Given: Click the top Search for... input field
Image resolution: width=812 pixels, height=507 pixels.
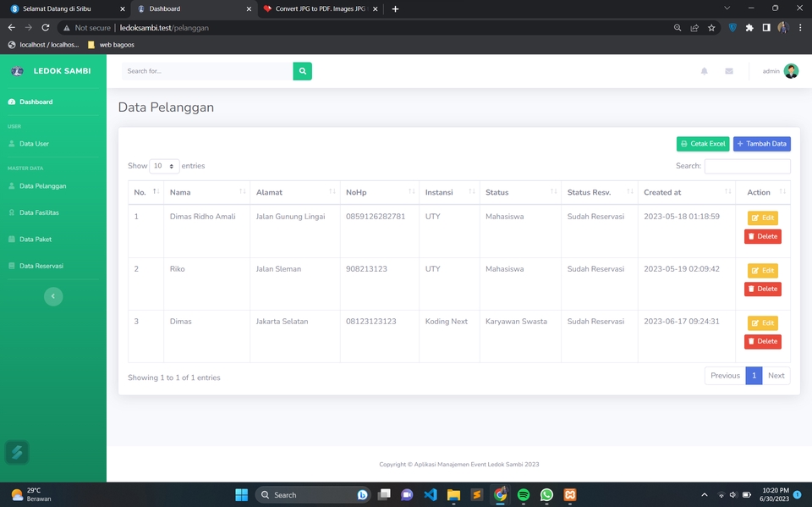Looking at the screenshot, I should click(208, 71).
